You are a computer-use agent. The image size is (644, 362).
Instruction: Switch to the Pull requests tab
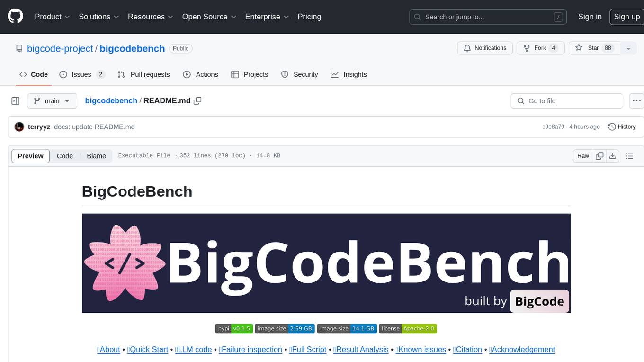point(143,74)
